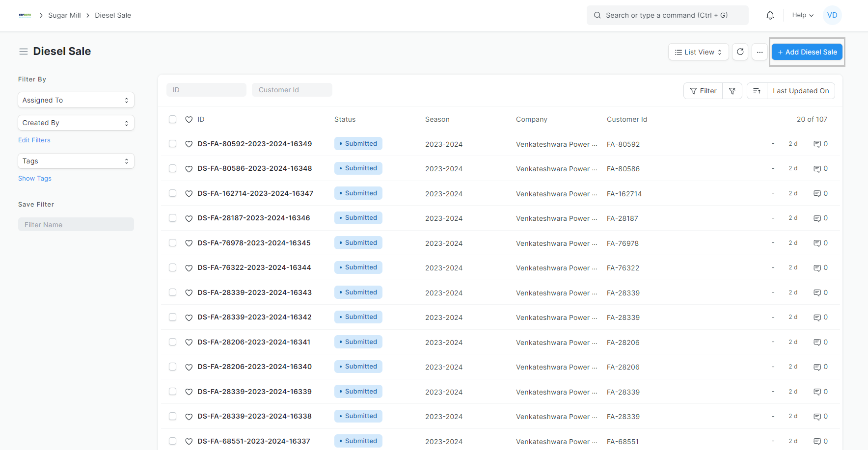This screenshot has width=868, height=450.
Task: Like row DS-FA-162714-2023-2024-16347 heart
Action: click(x=189, y=194)
